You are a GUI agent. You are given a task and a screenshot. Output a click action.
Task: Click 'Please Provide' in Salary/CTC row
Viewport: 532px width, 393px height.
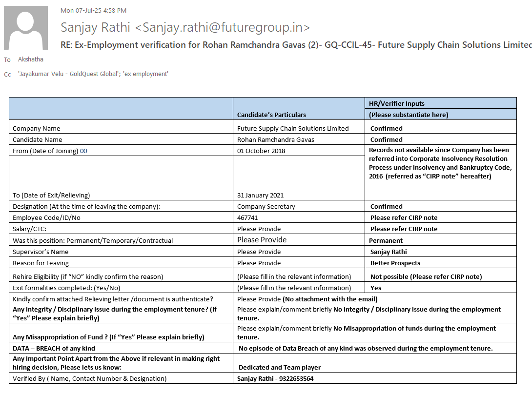coord(259,229)
